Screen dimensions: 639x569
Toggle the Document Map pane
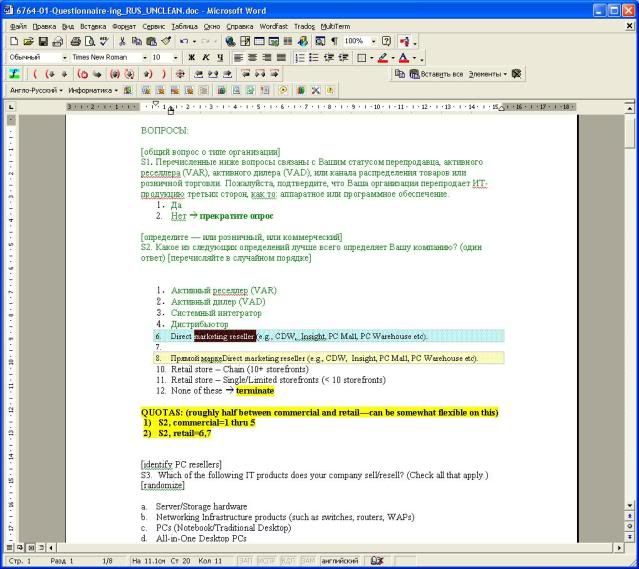320,41
